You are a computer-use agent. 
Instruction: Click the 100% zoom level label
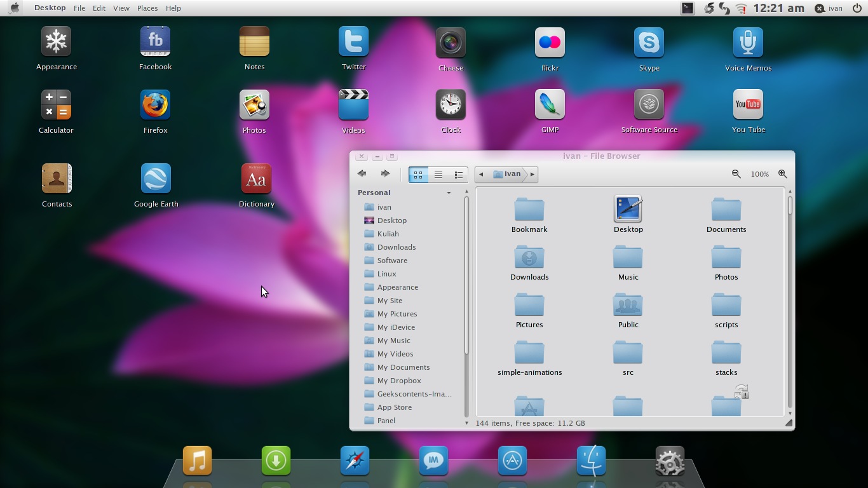[x=760, y=174]
